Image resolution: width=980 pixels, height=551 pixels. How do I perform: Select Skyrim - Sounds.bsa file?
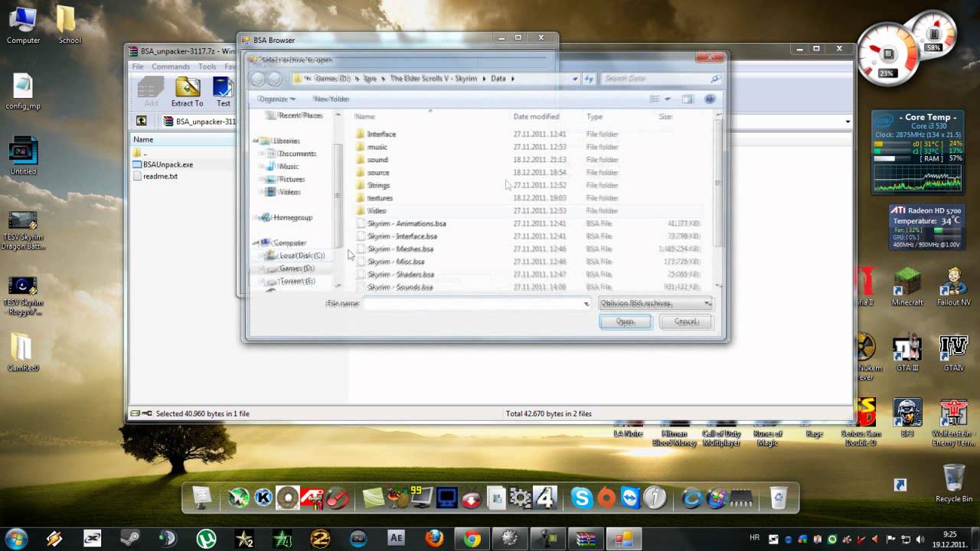click(400, 287)
